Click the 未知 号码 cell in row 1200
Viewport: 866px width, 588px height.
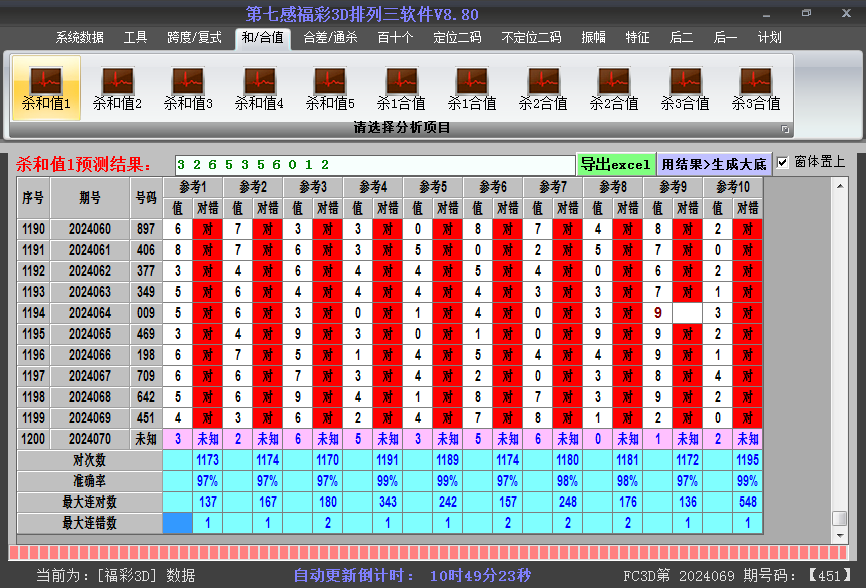[146, 439]
